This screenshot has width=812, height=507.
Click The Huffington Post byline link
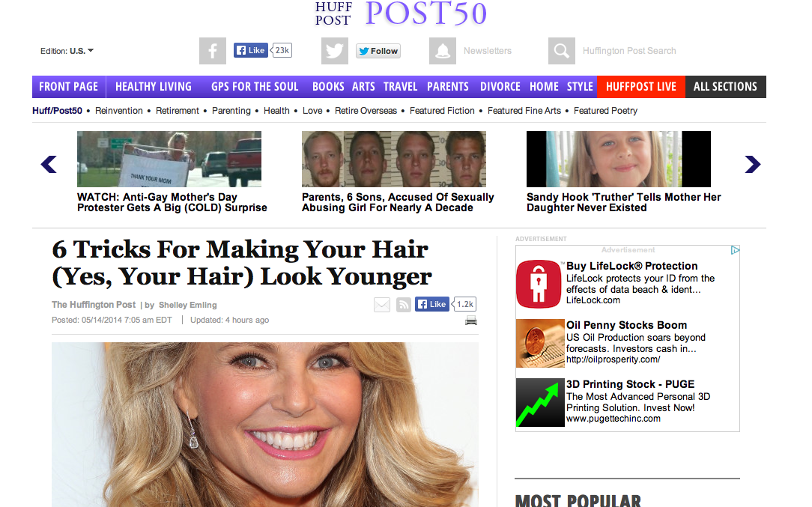(94, 305)
